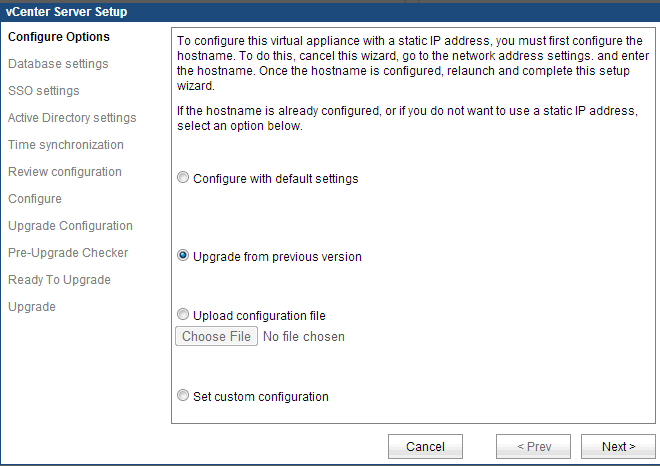This screenshot has width=660, height=466.
Task: Click the Configure step in sidebar
Action: [x=35, y=199]
